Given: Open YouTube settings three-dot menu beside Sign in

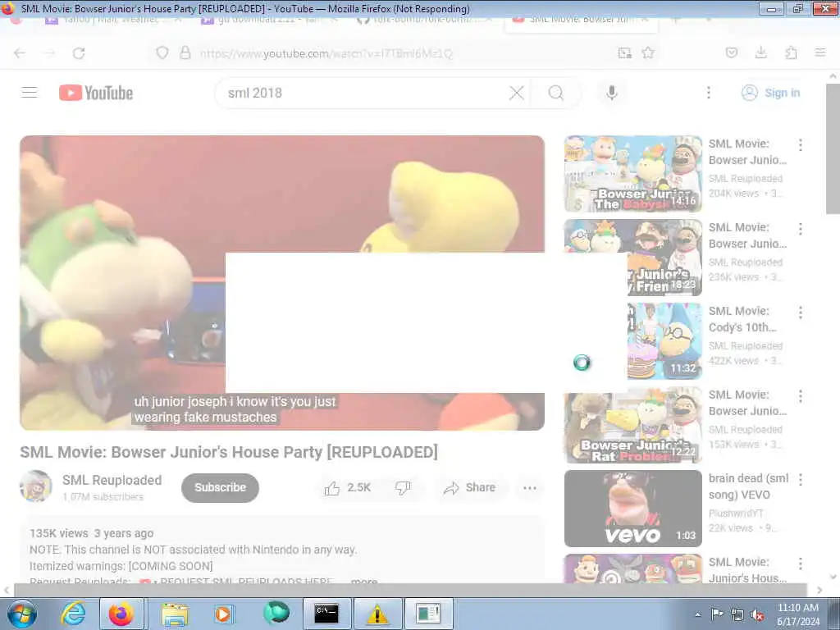Looking at the screenshot, I should [x=708, y=93].
